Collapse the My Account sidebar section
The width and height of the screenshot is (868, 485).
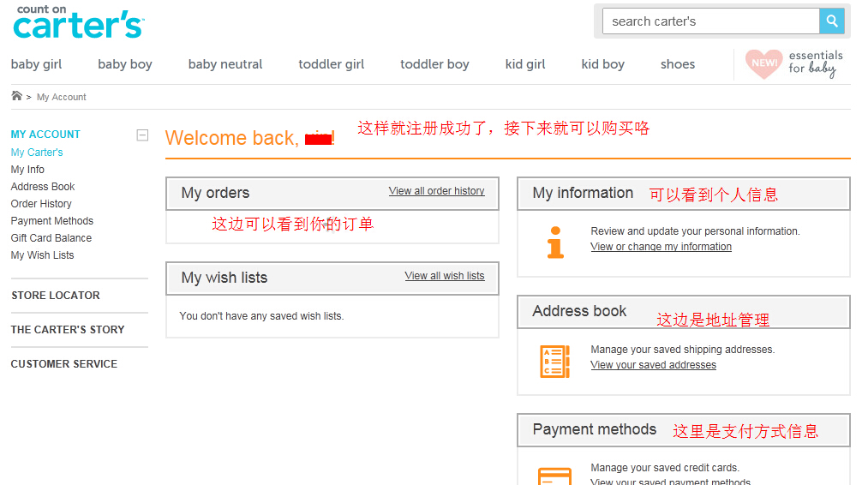[142, 135]
